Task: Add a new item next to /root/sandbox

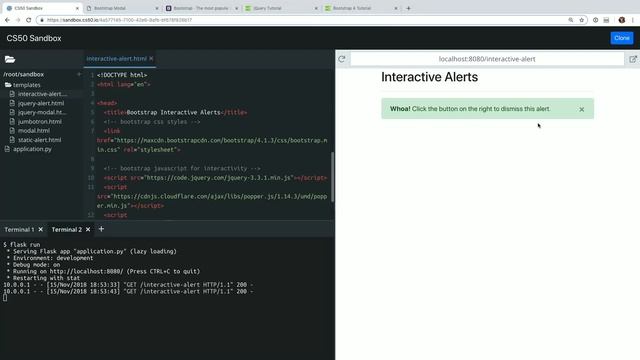Action: click(x=79, y=74)
